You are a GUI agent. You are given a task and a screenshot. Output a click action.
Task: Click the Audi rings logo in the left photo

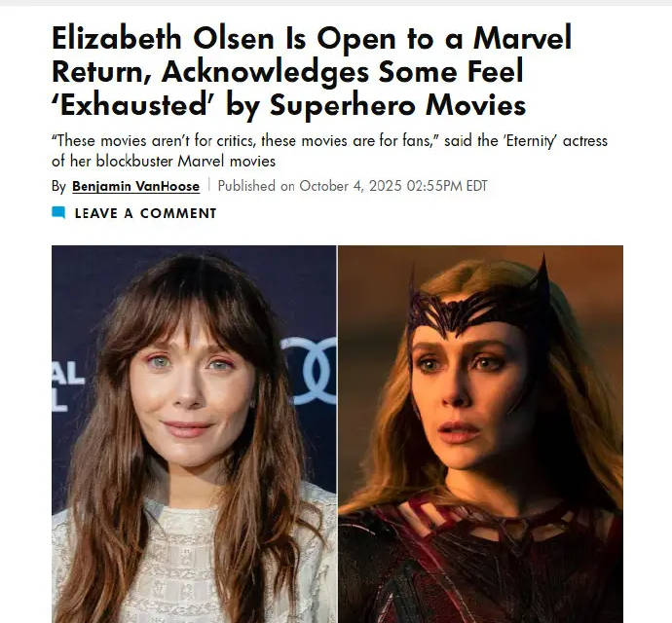pyautogui.click(x=309, y=371)
